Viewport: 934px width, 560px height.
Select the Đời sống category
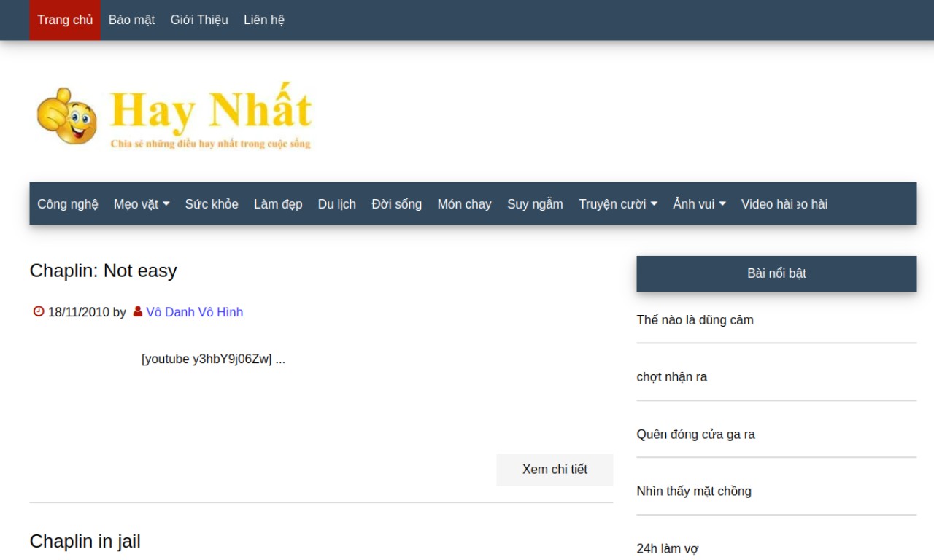[x=397, y=204]
